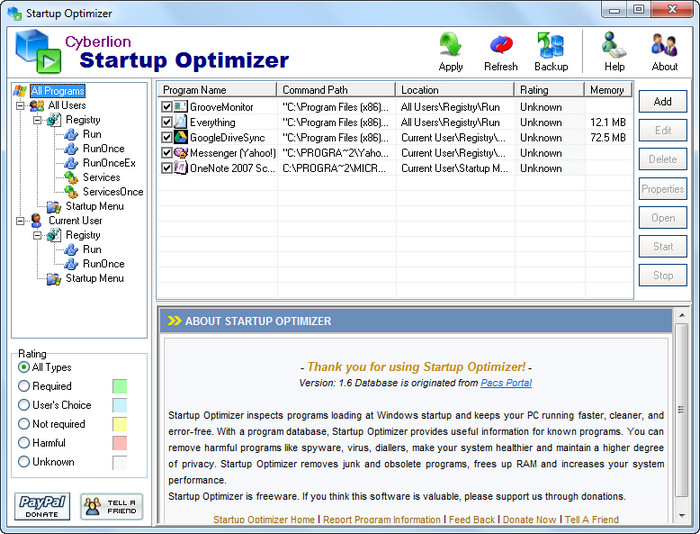The image size is (700, 534).
Task: Sort by Rating column header
Action: click(550, 90)
